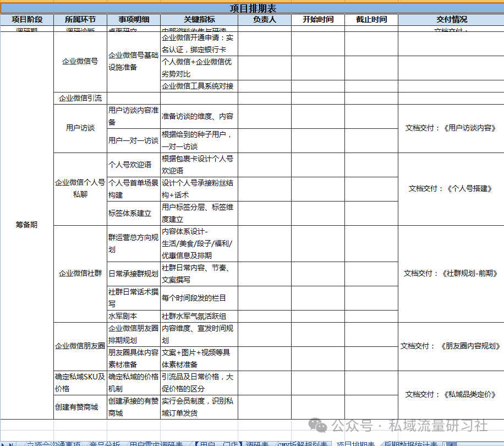Select the 准备访谈的维度、内容 cell
This screenshot has height=446, width=504.
199,116
